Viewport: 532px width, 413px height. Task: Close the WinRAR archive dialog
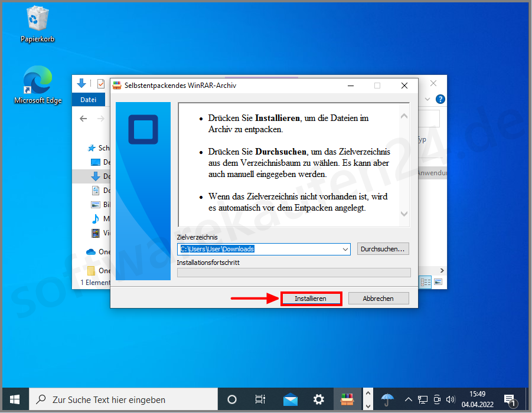(x=404, y=86)
